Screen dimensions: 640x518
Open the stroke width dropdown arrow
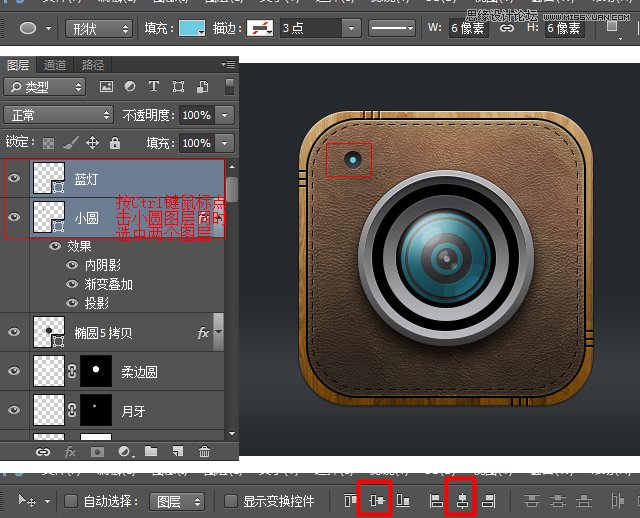[x=351, y=28]
